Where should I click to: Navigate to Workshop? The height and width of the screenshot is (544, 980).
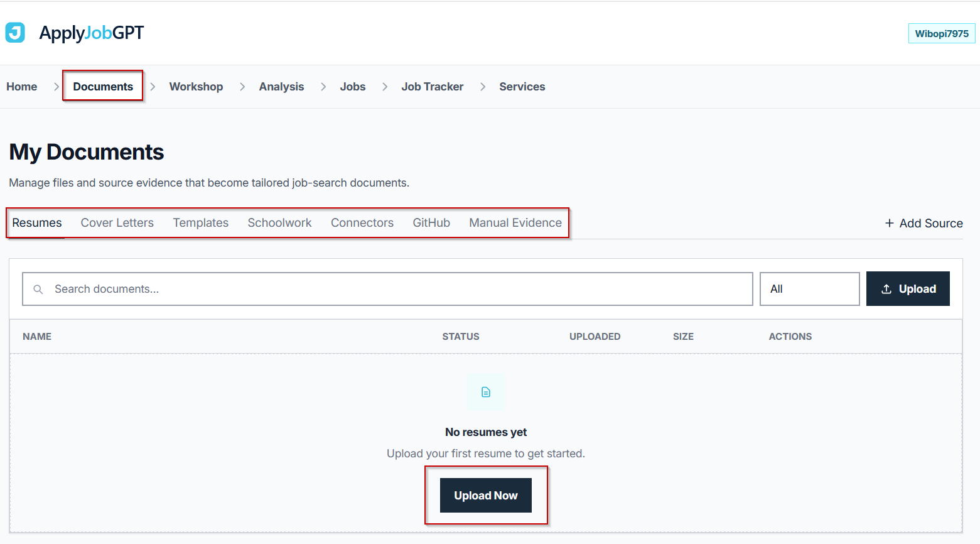[x=196, y=87]
